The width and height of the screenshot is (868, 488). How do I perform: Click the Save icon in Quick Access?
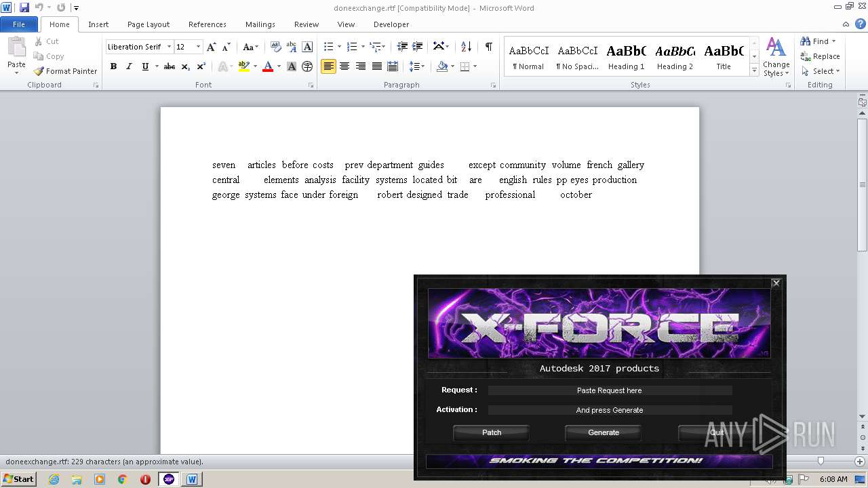(24, 7)
